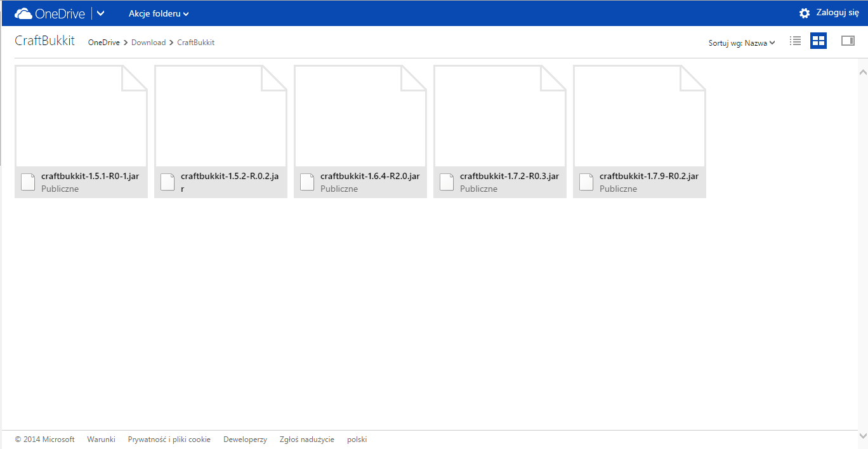The width and height of the screenshot is (868, 449).
Task: Open the Sortuj wg: Nazwa dropdown
Action: tap(742, 43)
